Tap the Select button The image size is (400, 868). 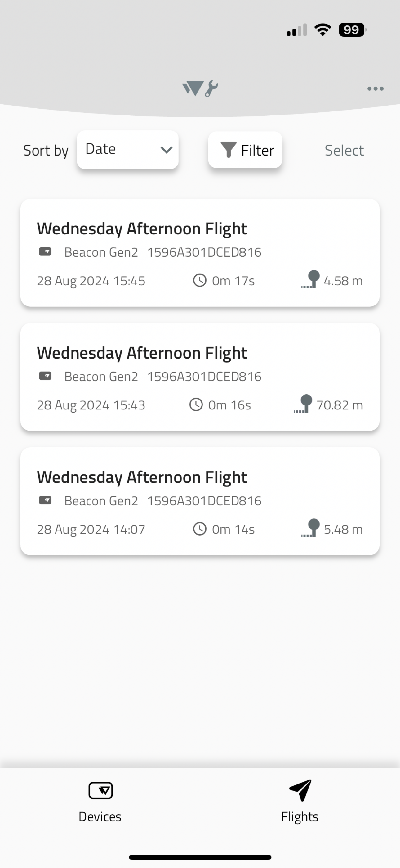[x=344, y=150]
